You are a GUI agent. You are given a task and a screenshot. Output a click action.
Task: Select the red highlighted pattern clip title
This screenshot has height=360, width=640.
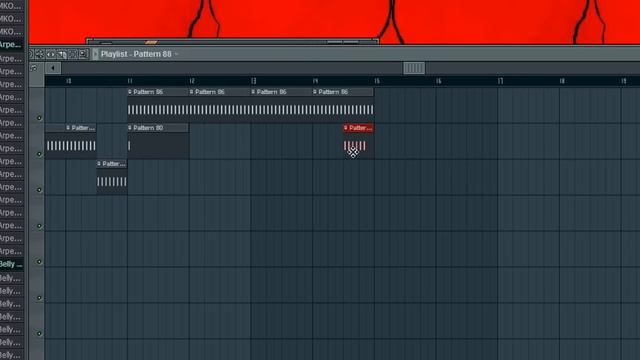361,128
